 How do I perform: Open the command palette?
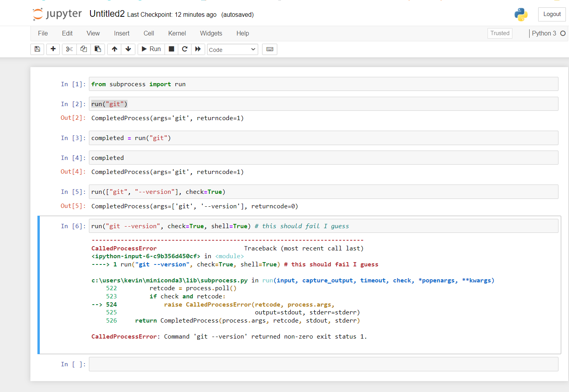tap(269, 49)
